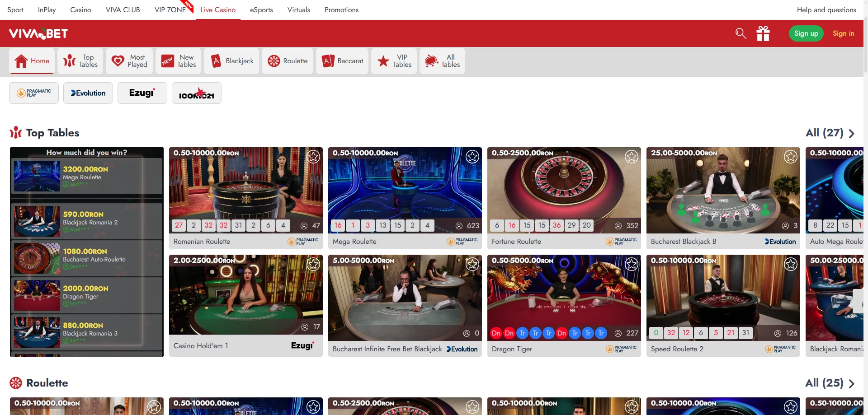Open Bucharest Infinite Free Bet Blackjack thumbnail
The image size is (868, 415).
pos(405,298)
